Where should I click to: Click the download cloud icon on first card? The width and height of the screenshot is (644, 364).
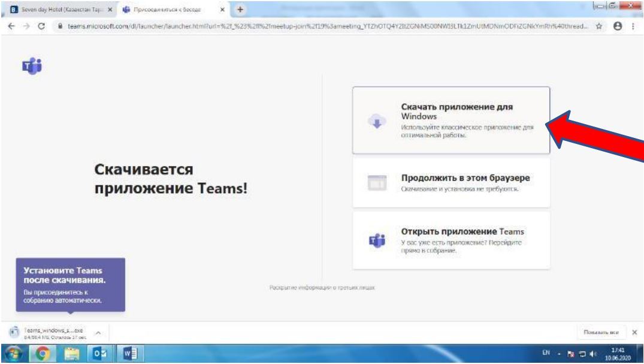pyautogui.click(x=377, y=121)
